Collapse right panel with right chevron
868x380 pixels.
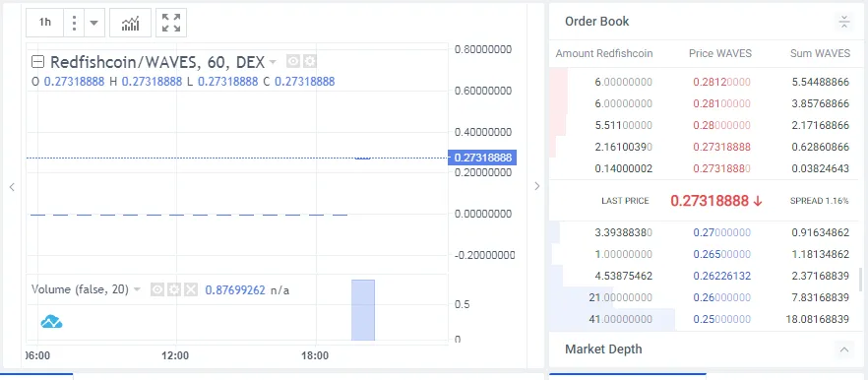(x=536, y=186)
